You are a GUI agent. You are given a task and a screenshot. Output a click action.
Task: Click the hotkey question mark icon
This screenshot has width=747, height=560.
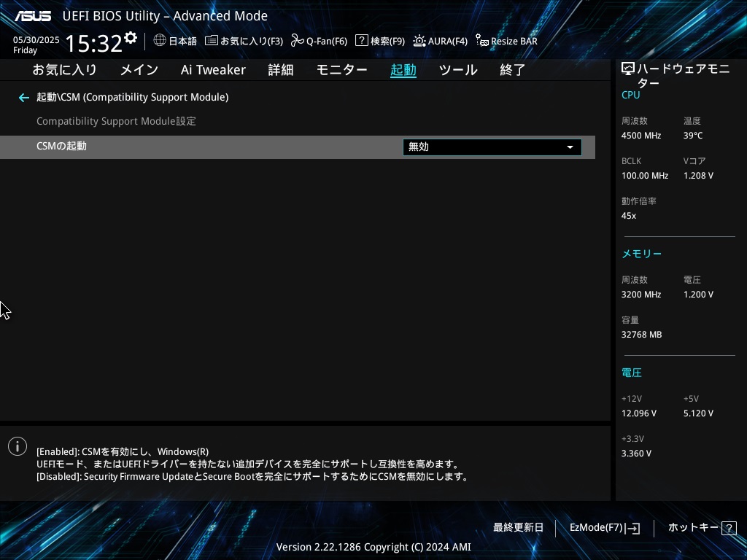(x=729, y=528)
